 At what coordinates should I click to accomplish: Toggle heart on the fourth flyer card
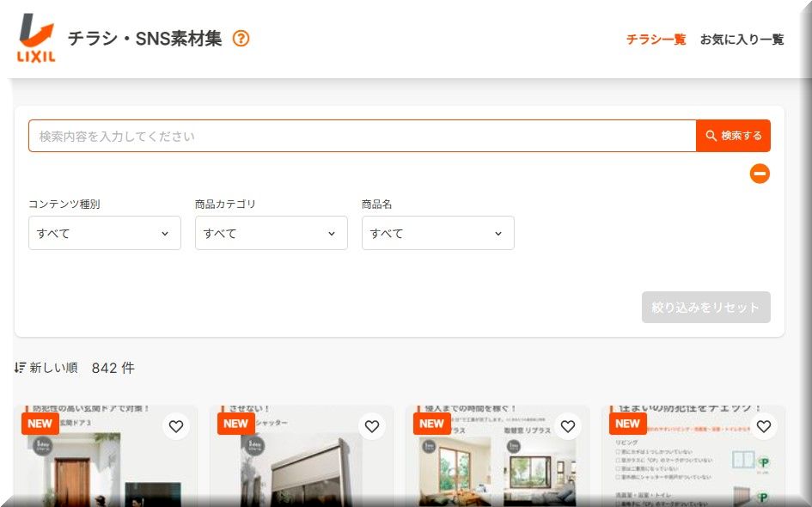[x=764, y=426]
